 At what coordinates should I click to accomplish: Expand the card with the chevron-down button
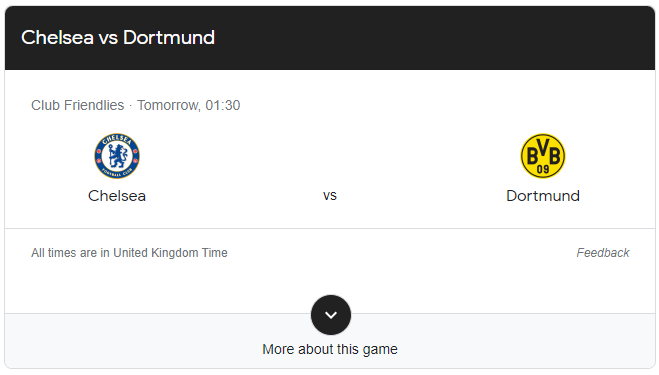[331, 315]
